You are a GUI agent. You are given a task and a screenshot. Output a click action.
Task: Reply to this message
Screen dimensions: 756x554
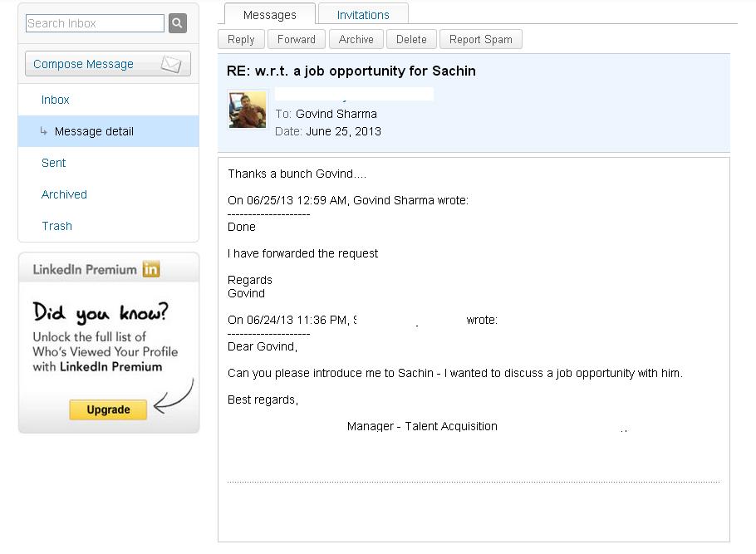coord(241,39)
